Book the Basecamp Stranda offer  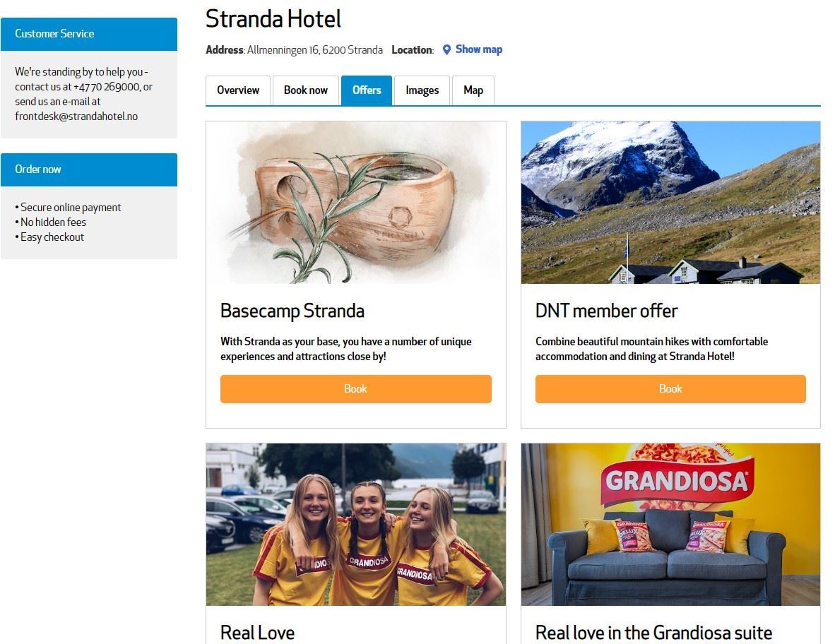[356, 389]
